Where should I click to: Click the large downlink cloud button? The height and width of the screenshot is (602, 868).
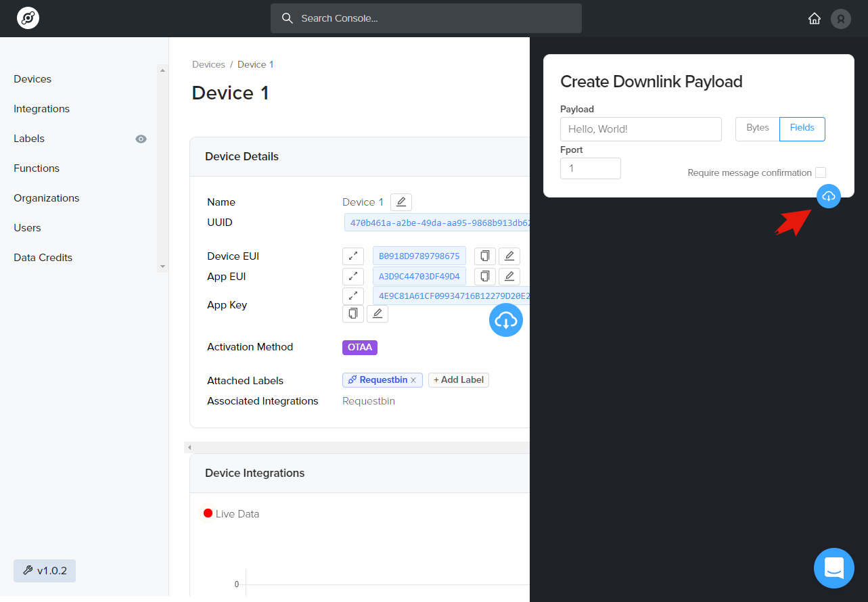coord(506,320)
